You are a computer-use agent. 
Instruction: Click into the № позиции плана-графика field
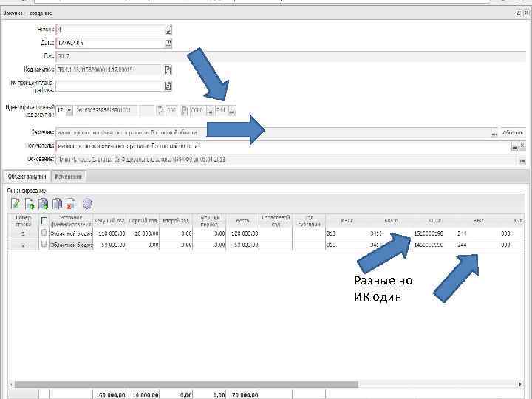(x=109, y=86)
